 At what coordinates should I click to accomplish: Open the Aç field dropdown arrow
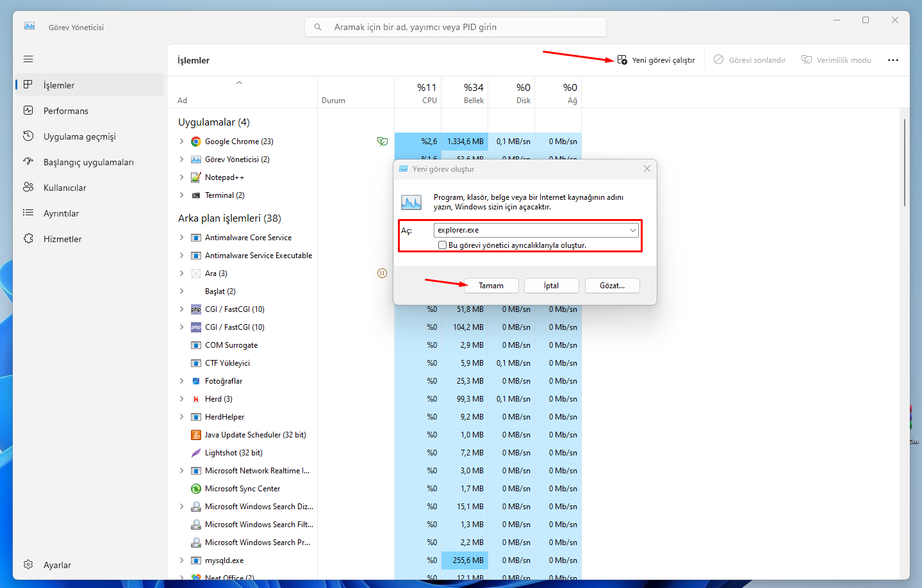(x=632, y=230)
